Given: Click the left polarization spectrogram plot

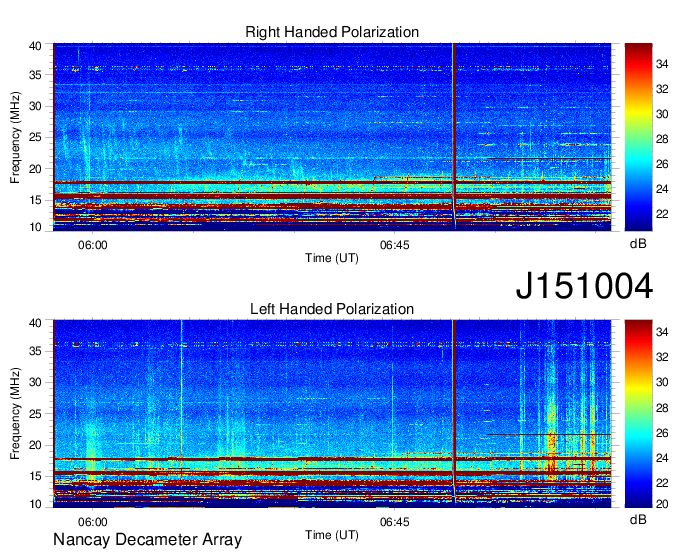Looking at the screenshot, I should (332, 414).
